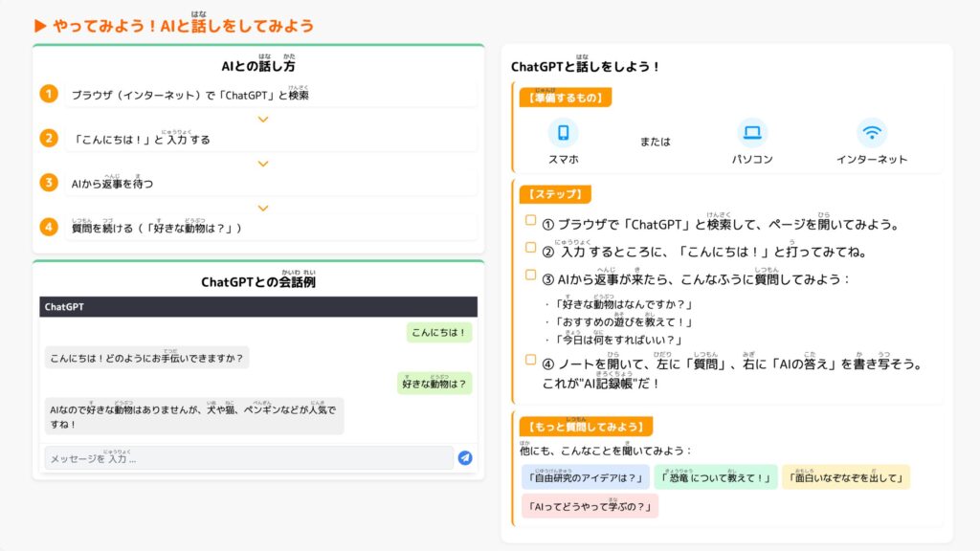The height and width of the screenshot is (551, 980).
Task: Click the Wi-Fi (インターネット) icon
Action: (x=872, y=132)
